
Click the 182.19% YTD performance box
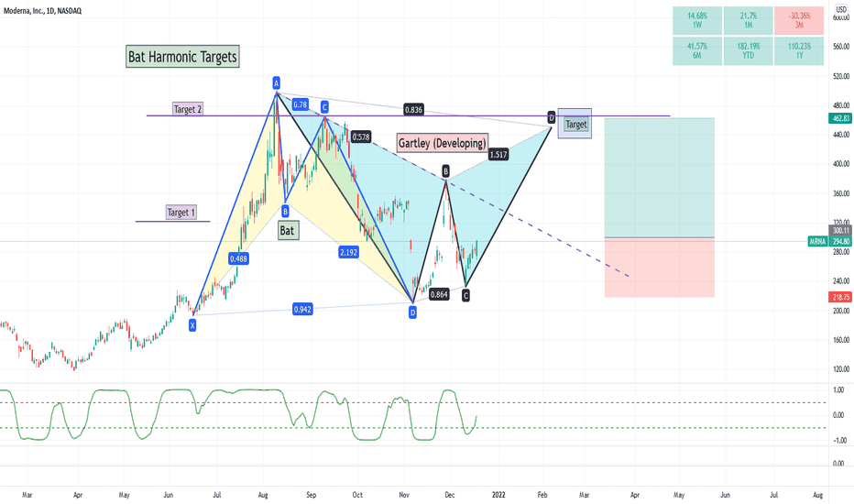[x=749, y=50]
